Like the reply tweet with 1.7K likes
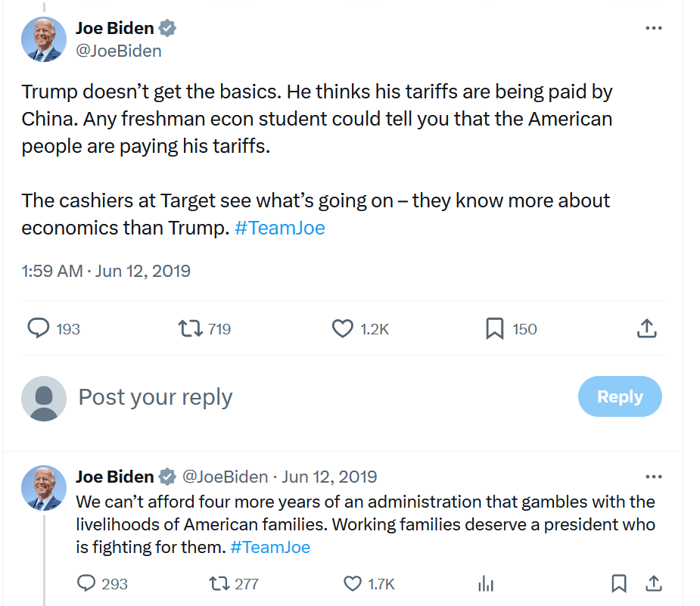 pyautogui.click(x=353, y=583)
